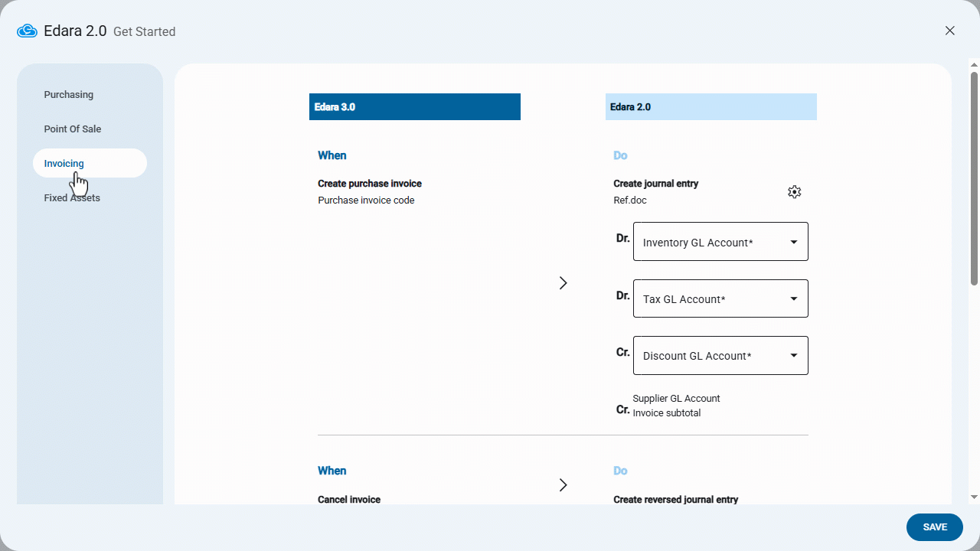Click the SAVE button
This screenshot has width=980, height=551.
click(935, 527)
